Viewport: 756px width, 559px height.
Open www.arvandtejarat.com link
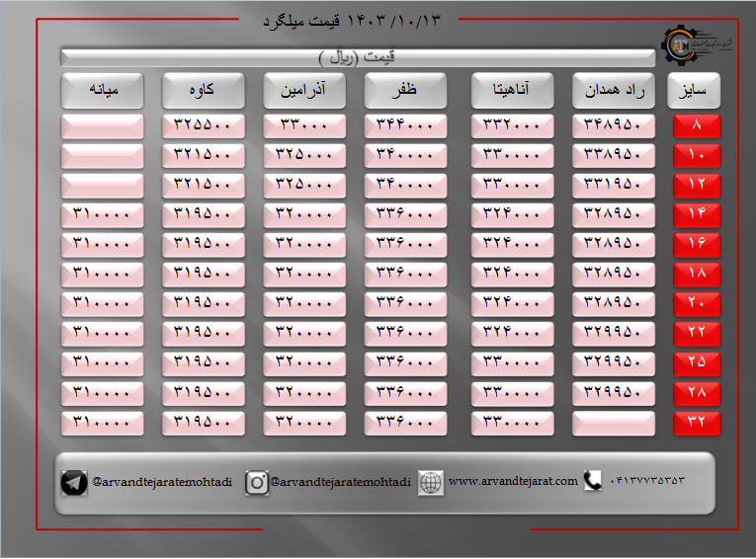pyautogui.click(x=513, y=481)
